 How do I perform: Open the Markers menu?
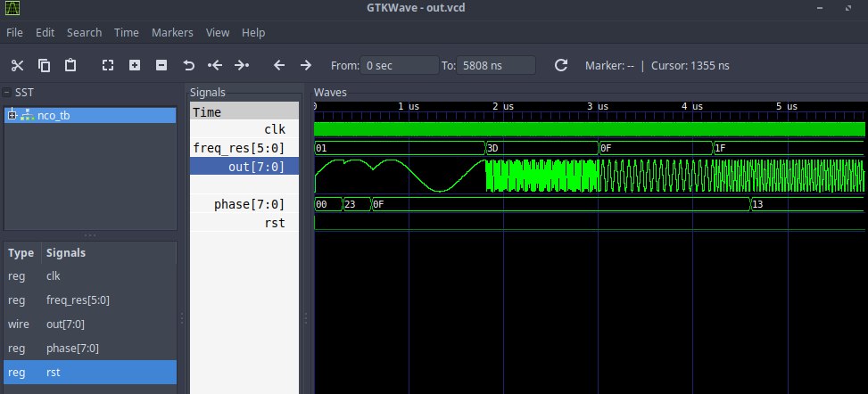[172, 33]
